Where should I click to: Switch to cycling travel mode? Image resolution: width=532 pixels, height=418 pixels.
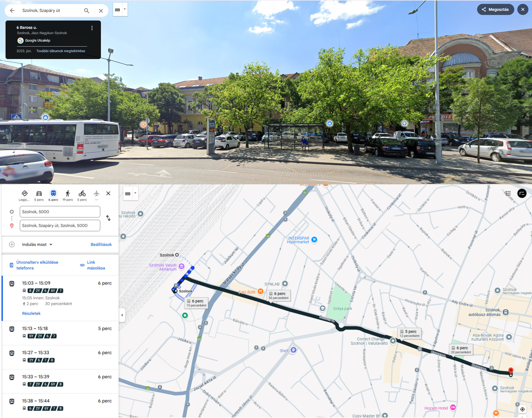[82, 195]
